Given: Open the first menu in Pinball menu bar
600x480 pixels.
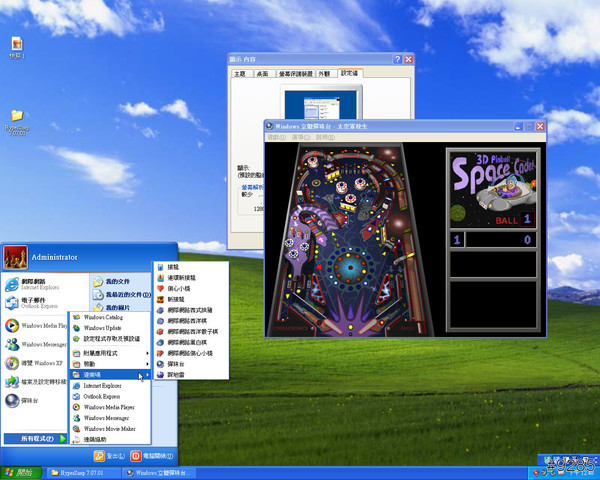Looking at the screenshot, I should click(276, 137).
